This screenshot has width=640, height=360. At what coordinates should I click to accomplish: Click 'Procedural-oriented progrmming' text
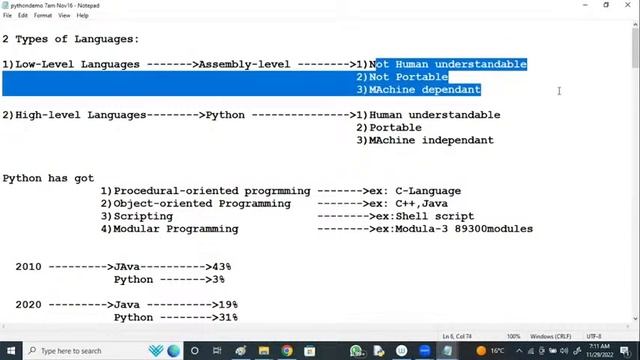212,191
